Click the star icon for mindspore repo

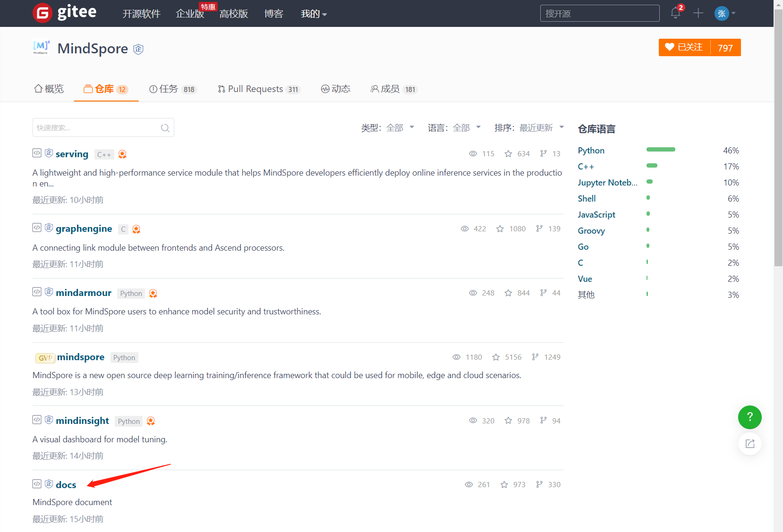[x=496, y=357]
